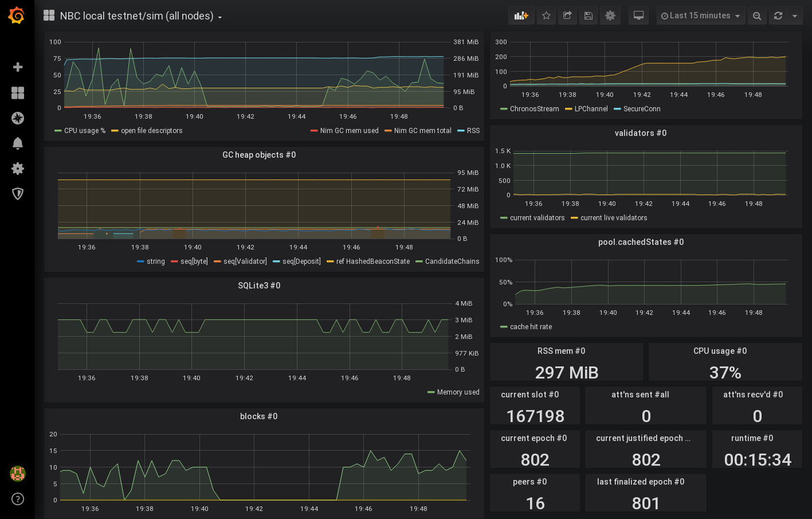Click the user avatar in sidebar
The width and height of the screenshot is (812, 519).
click(18, 474)
